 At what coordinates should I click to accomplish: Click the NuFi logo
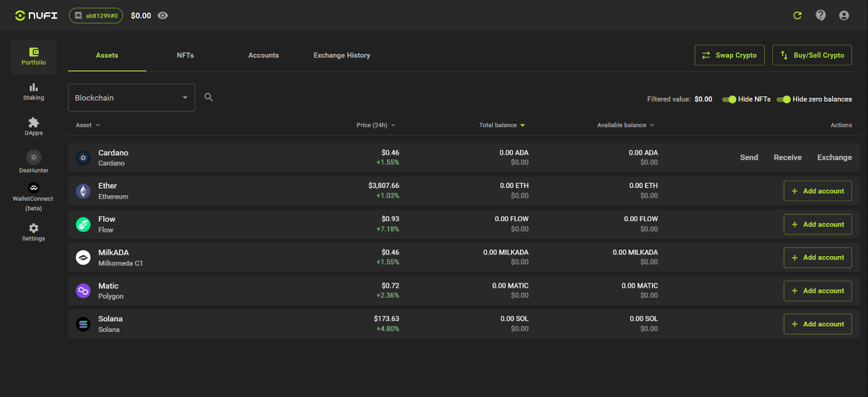click(x=36, y=15)
